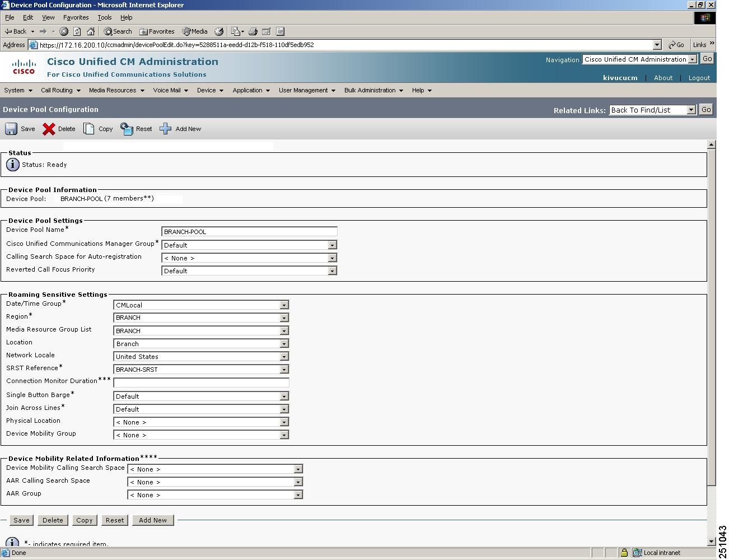This screenshot has width=729, height=560.
Task: Click the security lock icon in status bar
Action: (624, 553)
